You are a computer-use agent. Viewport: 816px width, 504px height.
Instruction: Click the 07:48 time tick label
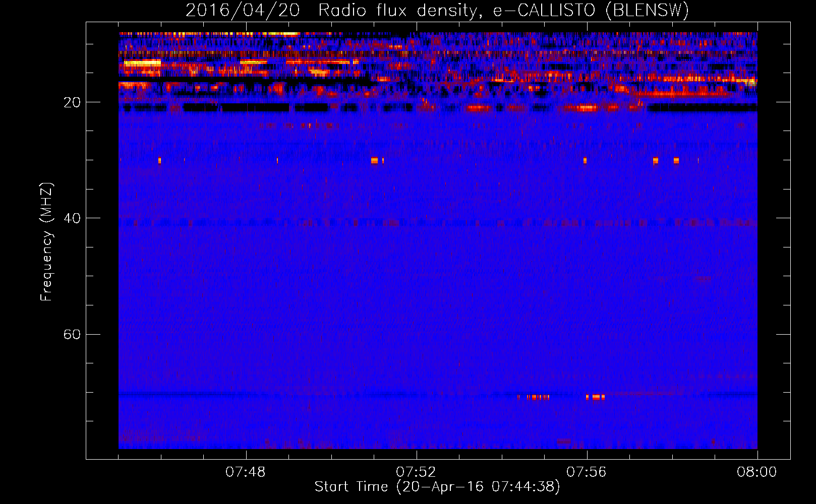pyautogui.click(x=246, y=472)
